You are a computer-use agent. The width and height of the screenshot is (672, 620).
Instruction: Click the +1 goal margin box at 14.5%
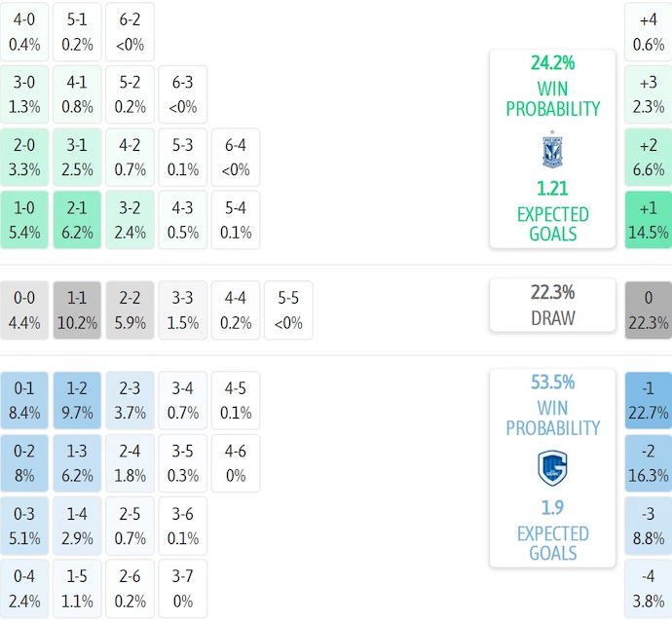tap(649, 220)
